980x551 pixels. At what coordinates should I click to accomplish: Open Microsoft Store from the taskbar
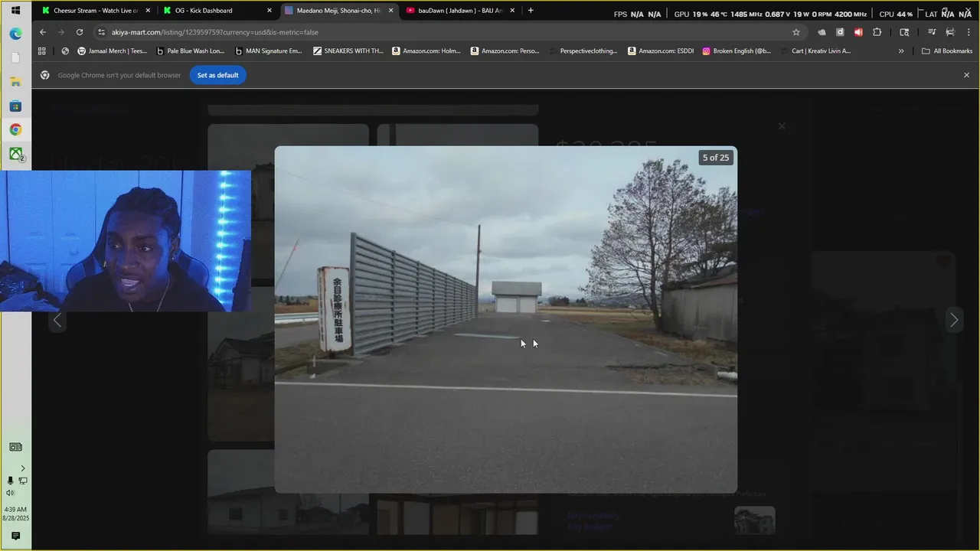coord(15,106)
